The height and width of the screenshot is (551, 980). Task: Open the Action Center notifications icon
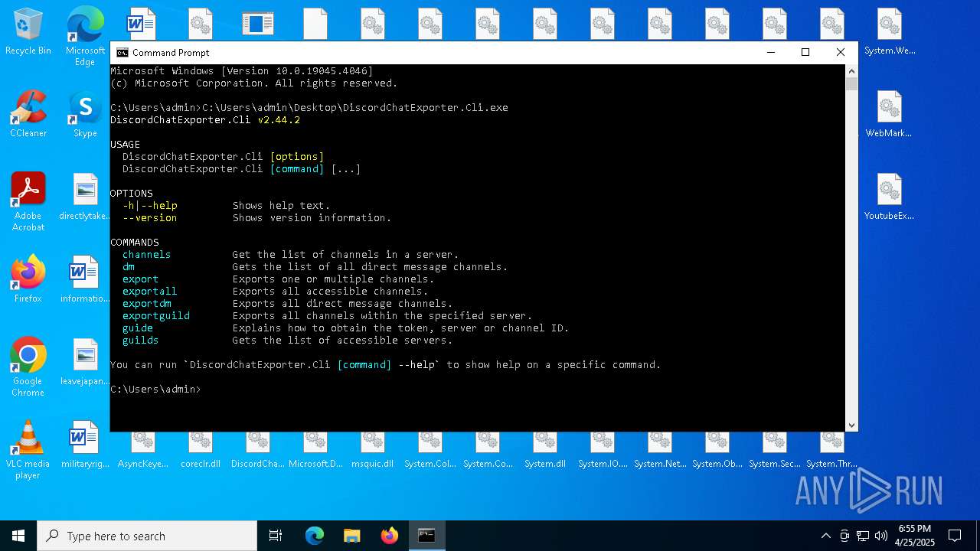(x=955, y=536)
